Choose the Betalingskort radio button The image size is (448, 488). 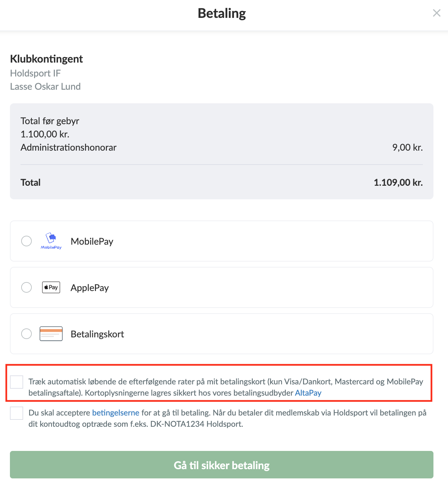pos(26,334)
